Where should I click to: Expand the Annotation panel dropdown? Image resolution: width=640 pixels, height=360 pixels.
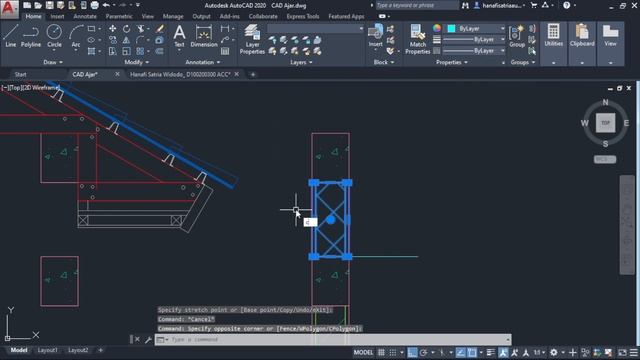(x=203, y=62)
